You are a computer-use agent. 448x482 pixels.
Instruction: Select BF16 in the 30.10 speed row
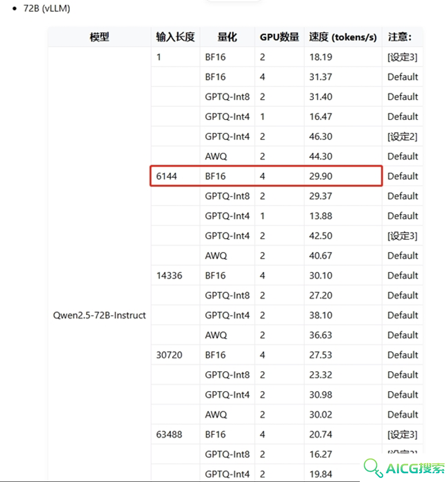215,276
